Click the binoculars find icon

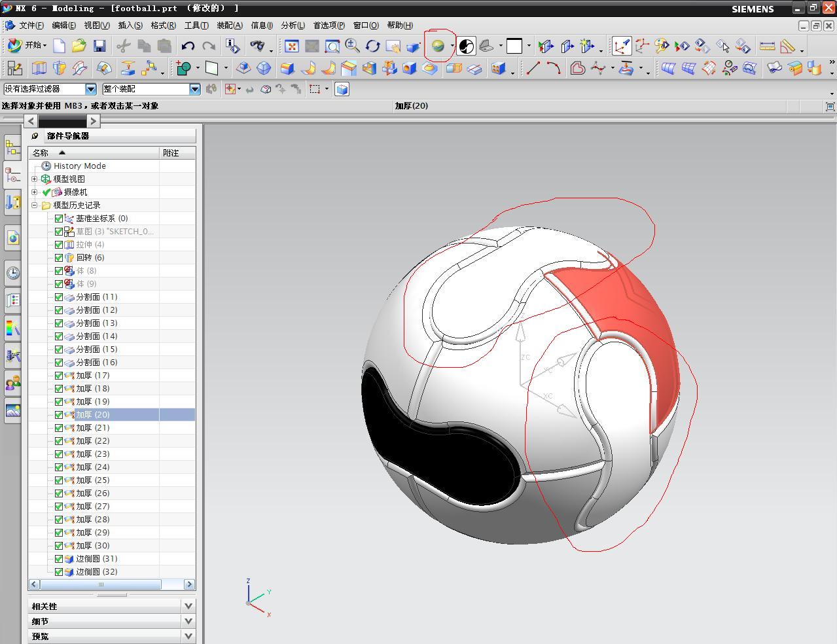tap(258, 46)
